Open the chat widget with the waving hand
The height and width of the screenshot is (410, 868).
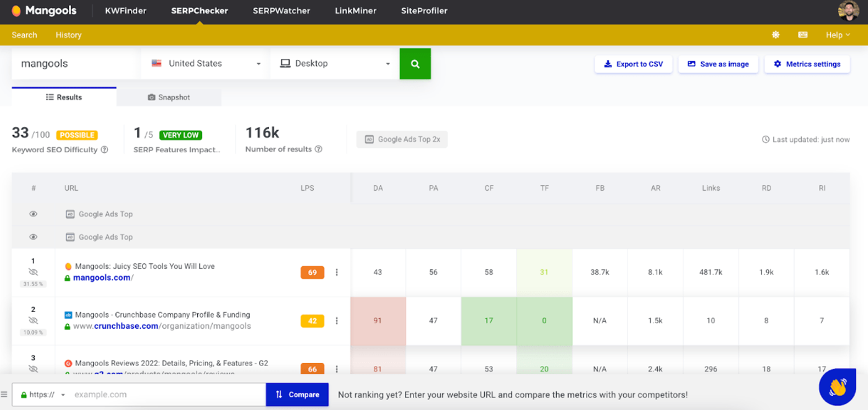coord(838,387)
